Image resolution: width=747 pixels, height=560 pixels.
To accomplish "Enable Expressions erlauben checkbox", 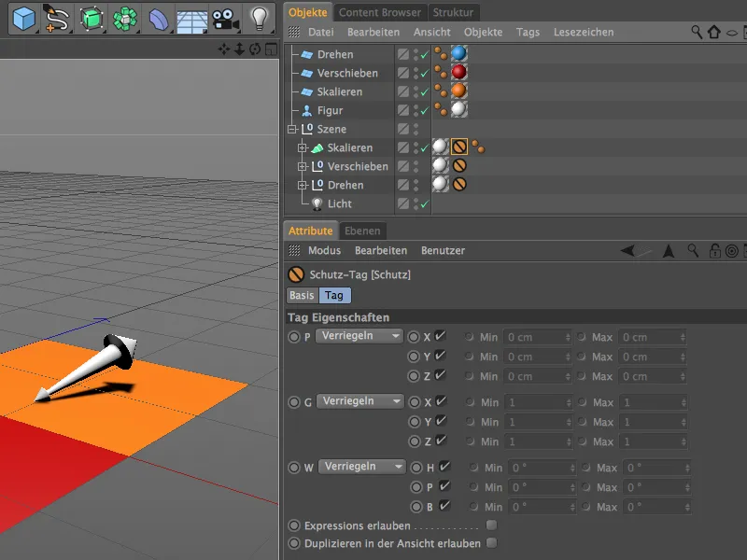I will [x=491, y=525].
